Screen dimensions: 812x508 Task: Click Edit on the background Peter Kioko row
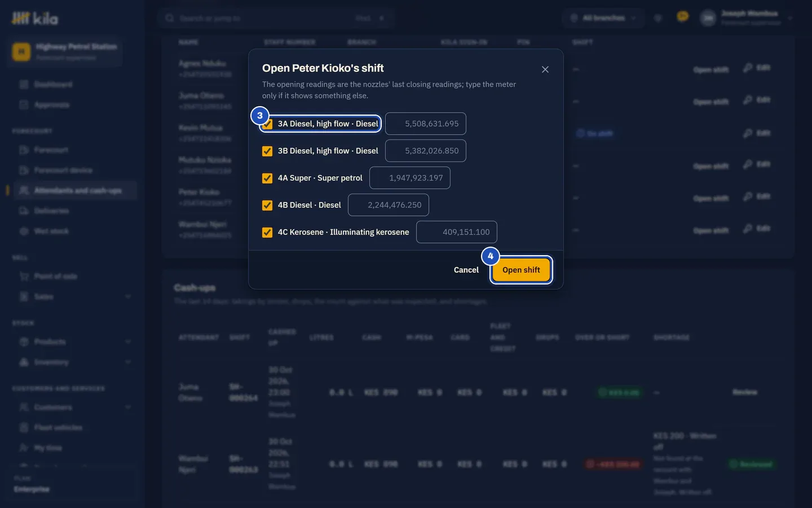(x=757, y=196)
